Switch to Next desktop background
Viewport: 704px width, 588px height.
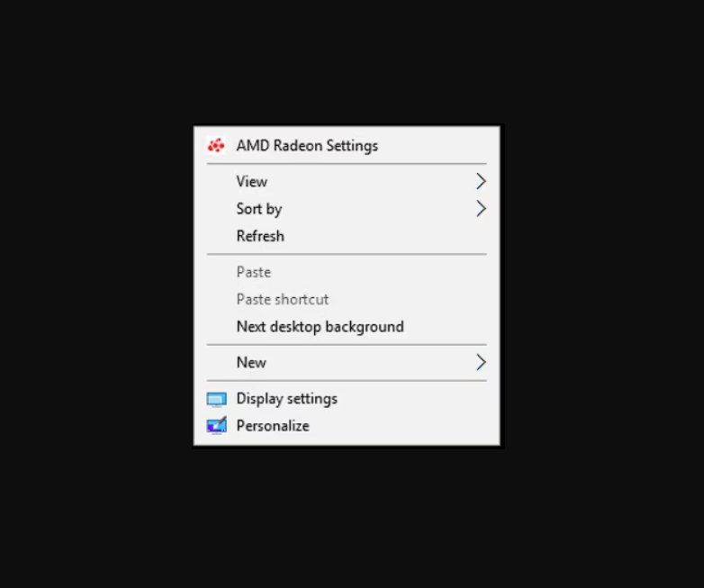320,327
